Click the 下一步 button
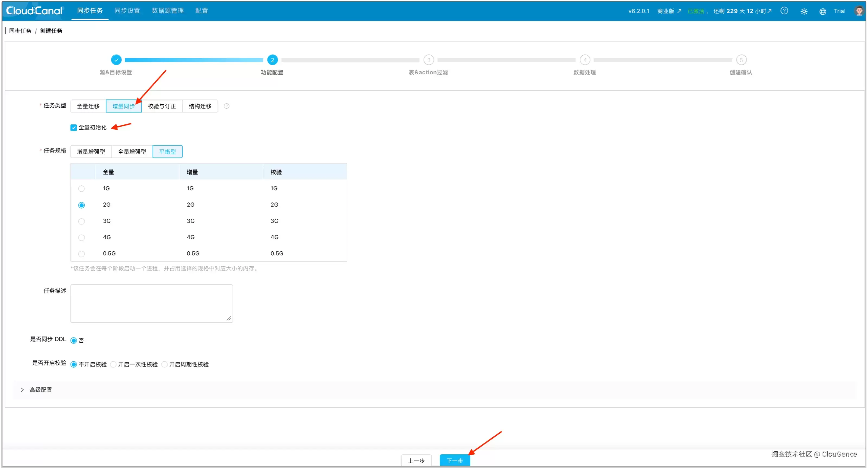The height and width of the screenshot is (469, 868). [x=455, y=460]
